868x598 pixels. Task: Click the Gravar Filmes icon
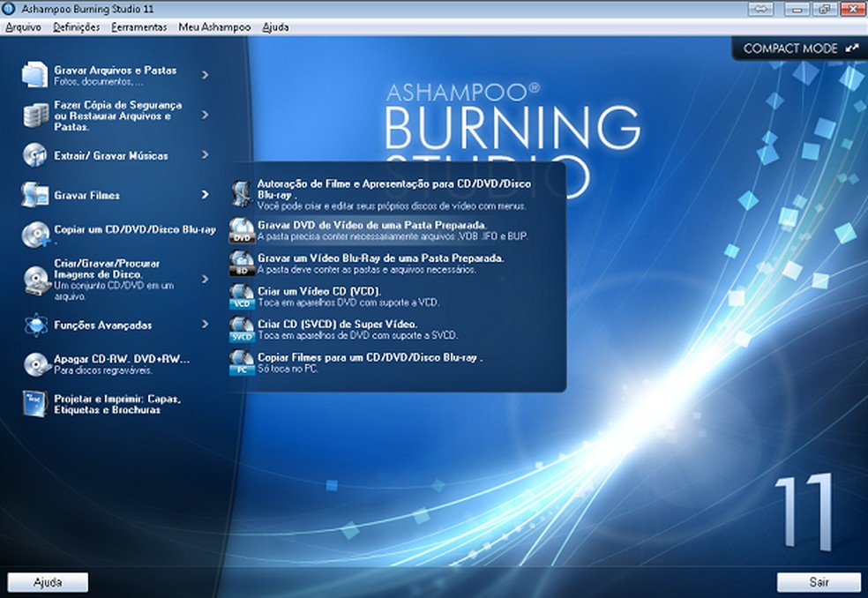pyautogui.click(x=35, y=195)
